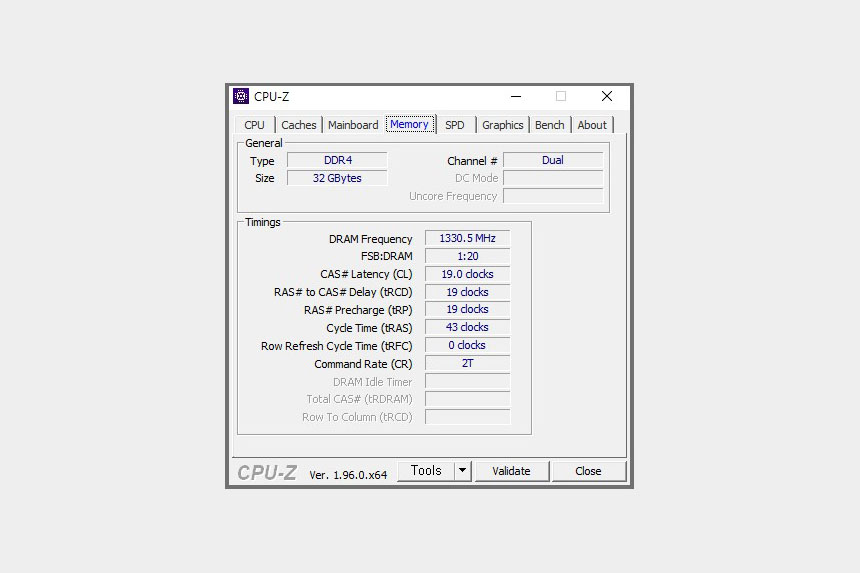This screenshot has height=573, width=860.
Task: Click the Validate button
Action: pos(511,471)
